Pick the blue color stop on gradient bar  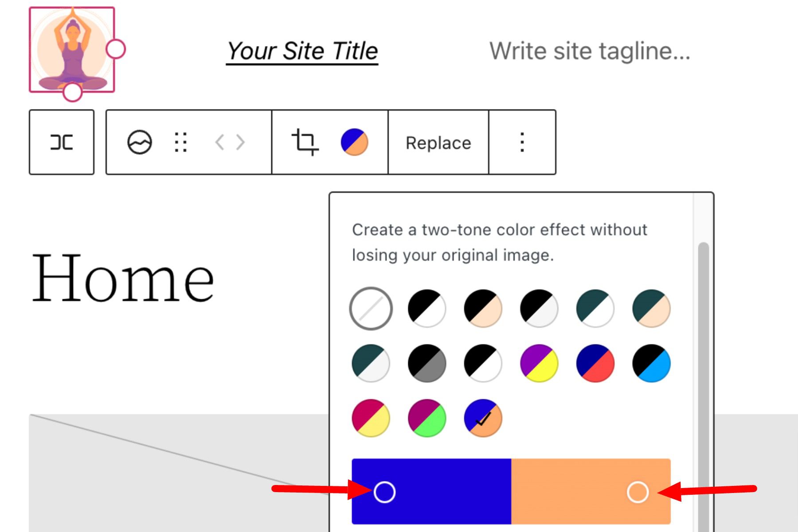pyautogui.click(x=385, y=491)
